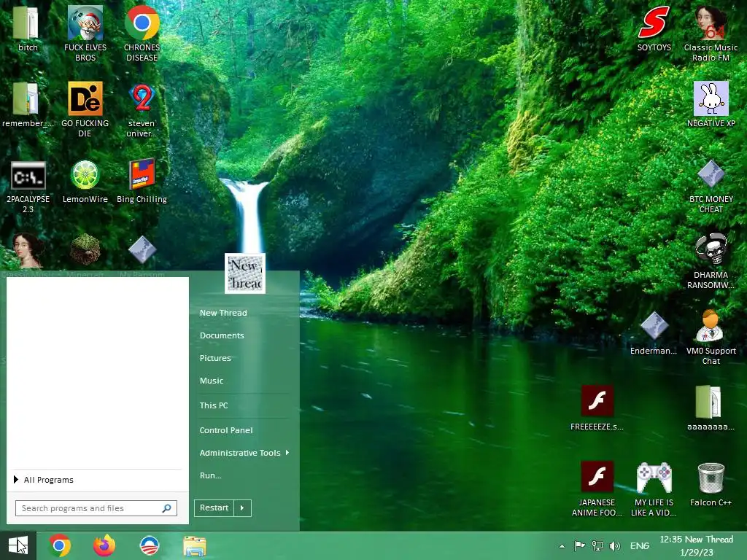Open File Explorer from the taskbar
This screenshot has width=747, height=560.
coord(194,546)
